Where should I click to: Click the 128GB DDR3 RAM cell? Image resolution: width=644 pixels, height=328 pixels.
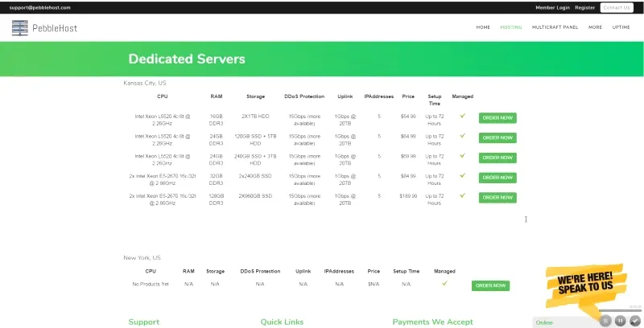[x=217, y=199]
